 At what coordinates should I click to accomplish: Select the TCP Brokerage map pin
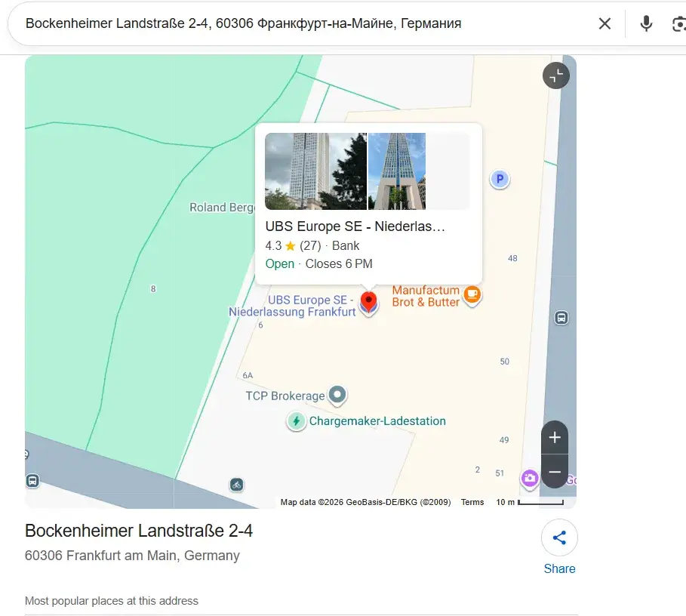[x=337, y=395]
